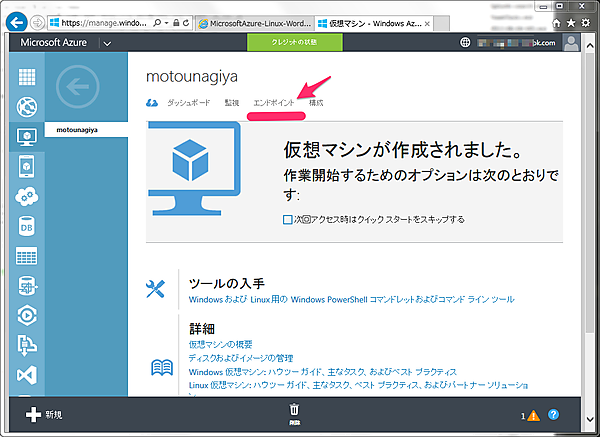Open the browser home icon
The image size is (600, 437).
point(556,23)
